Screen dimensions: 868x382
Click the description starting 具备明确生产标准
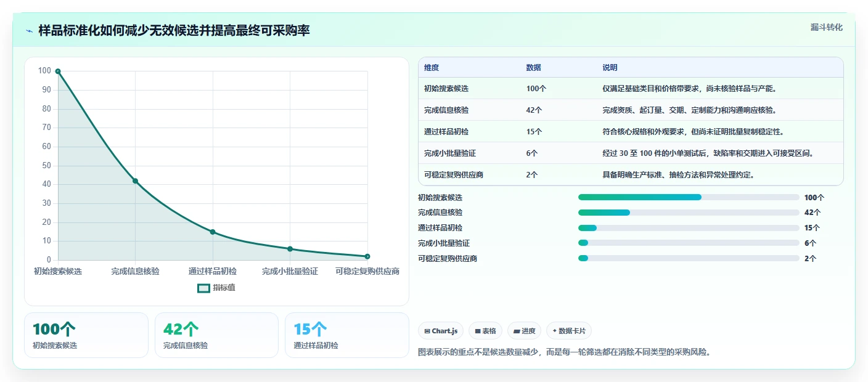679,175
